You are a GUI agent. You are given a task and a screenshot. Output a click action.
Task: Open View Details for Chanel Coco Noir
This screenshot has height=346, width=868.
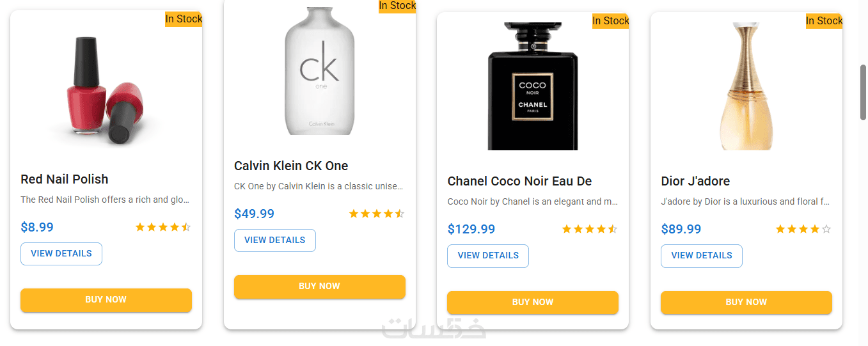point(488,256)
